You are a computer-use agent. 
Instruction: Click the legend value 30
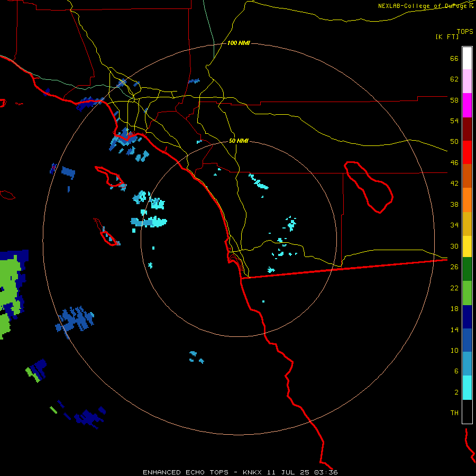click(x=454, y=246)
